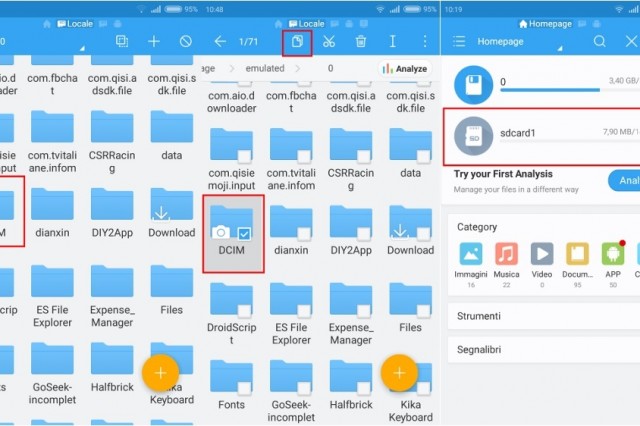This screenshot has height=426, width=640.
Task: Tap the cancel circle icon in left screen toolbar
Action: pos(186,41)
